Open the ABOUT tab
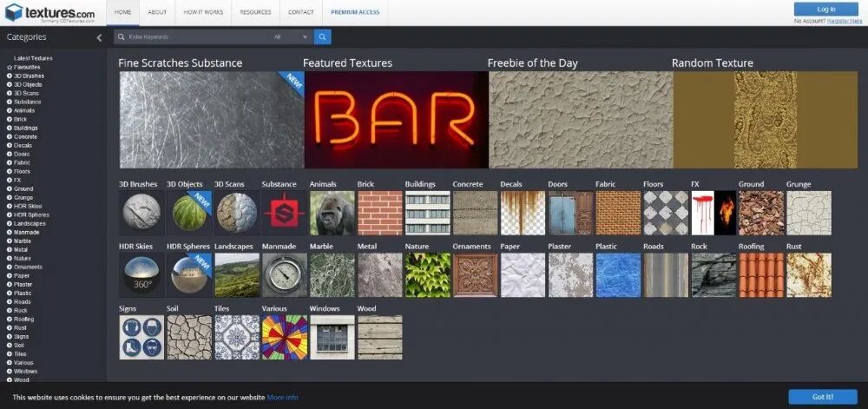 [157, 12]
